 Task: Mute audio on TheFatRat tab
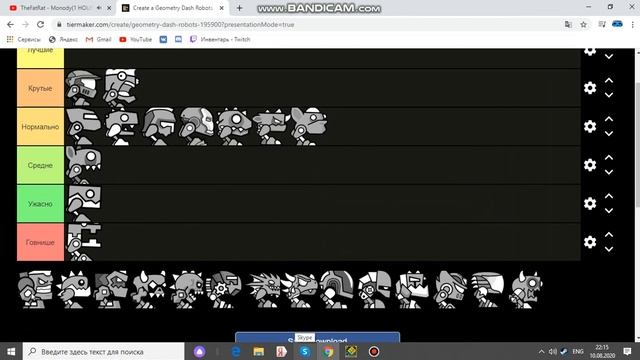tap(99, 8)
